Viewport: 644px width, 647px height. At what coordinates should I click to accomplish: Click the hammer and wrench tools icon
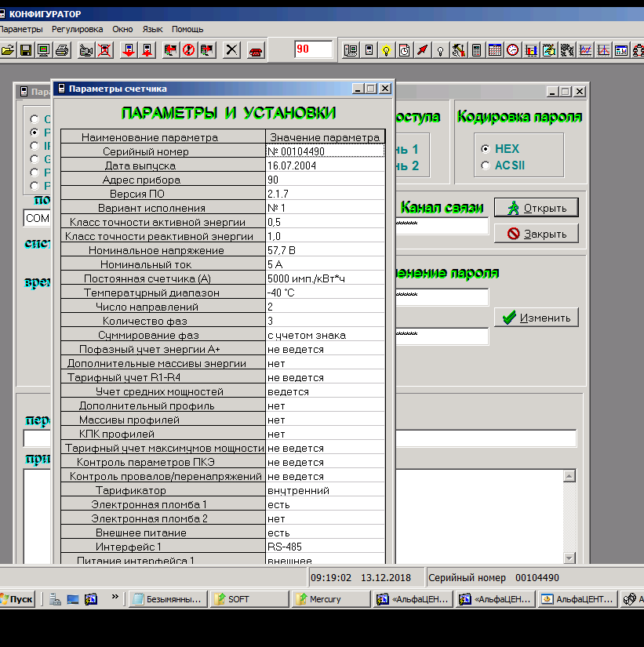pyautogui.click(x=458, y=50)
